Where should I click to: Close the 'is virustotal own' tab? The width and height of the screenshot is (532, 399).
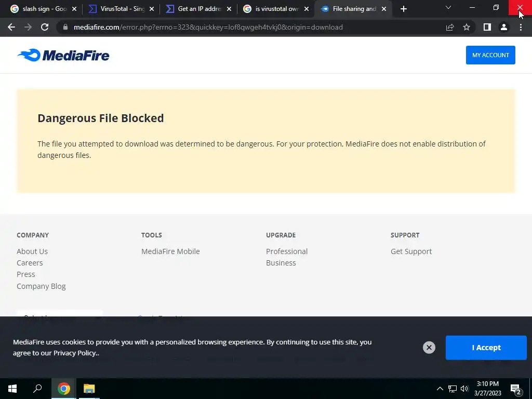point(307,9)
